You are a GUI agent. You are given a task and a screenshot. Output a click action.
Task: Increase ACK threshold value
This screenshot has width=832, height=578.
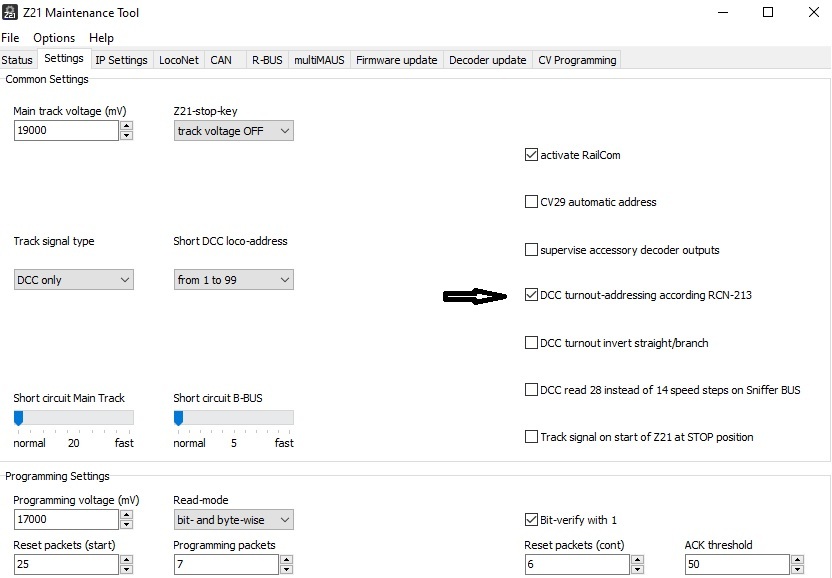797,559
